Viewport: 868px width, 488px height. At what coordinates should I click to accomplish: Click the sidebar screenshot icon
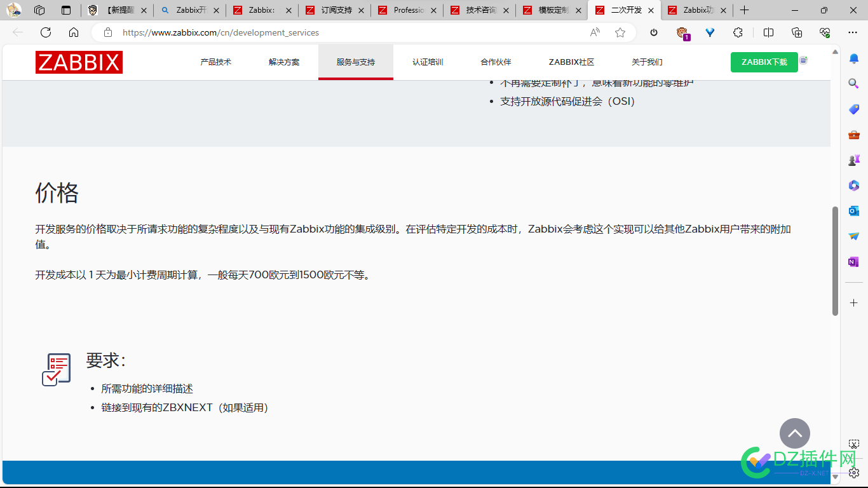tap(854, 444)
